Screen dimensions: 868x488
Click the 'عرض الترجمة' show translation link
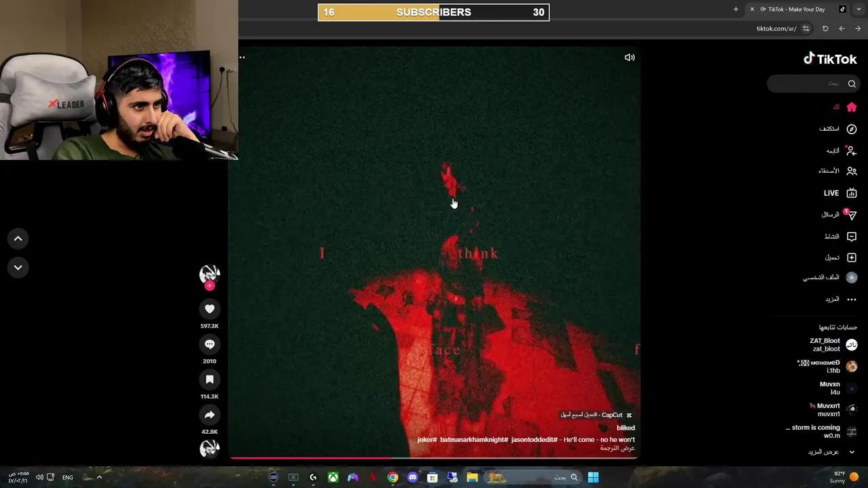(x=617, y=448)
